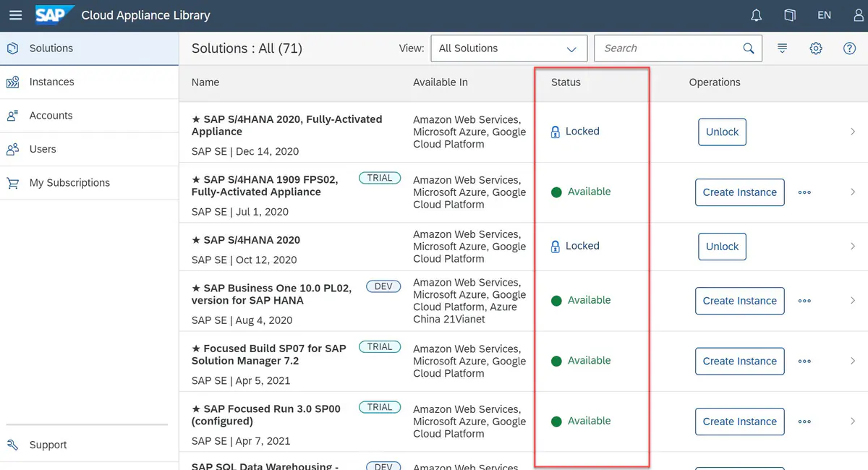Create Instance for Focused Build SP07
This screenshot has width=868, height=470.
click(739, 362)
